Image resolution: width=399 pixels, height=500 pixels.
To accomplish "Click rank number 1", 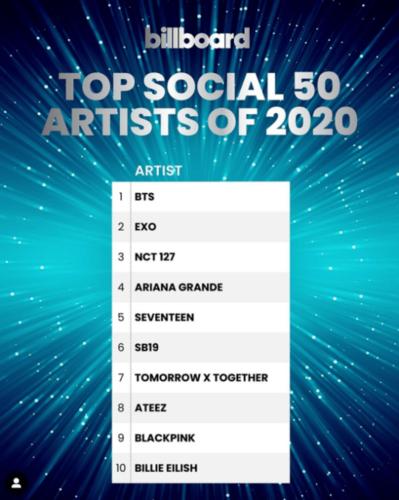I will point(121,197).
